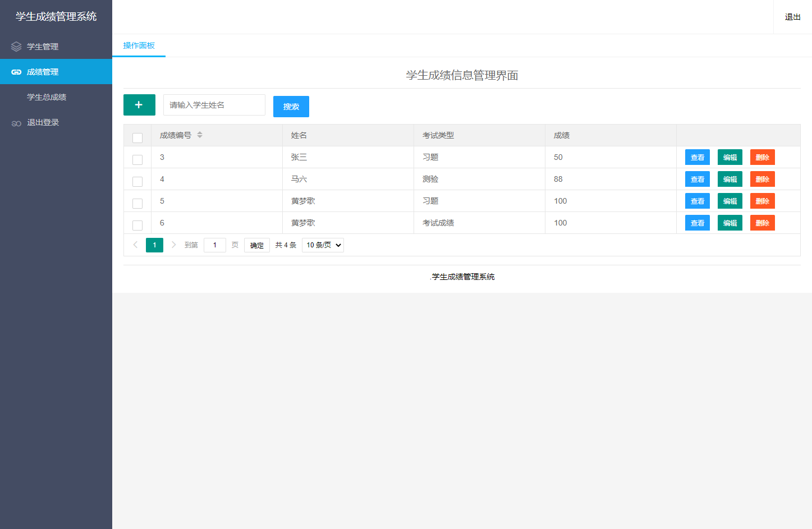Viewport: 812px width, 529px height.
Task: Switch to the 操作面板 tab
Action: pyautogui.click(x=139, y=45)
